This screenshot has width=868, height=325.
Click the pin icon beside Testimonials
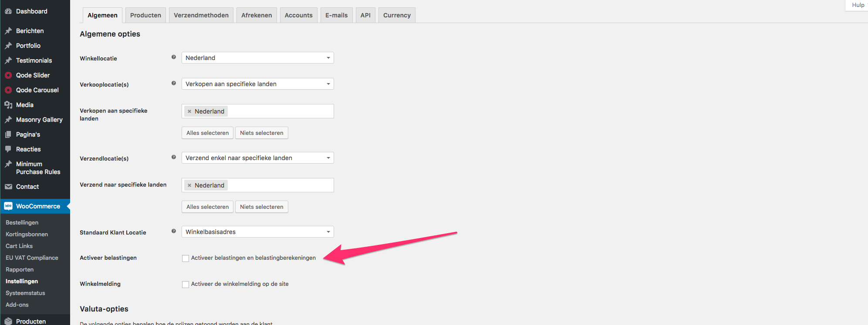[x=8, y=60]
